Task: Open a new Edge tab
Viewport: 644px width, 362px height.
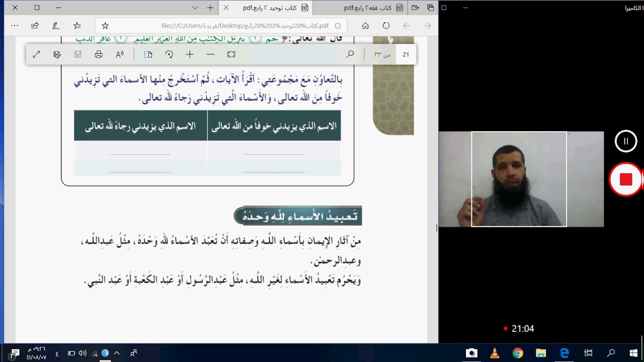Action: [210, 8]
